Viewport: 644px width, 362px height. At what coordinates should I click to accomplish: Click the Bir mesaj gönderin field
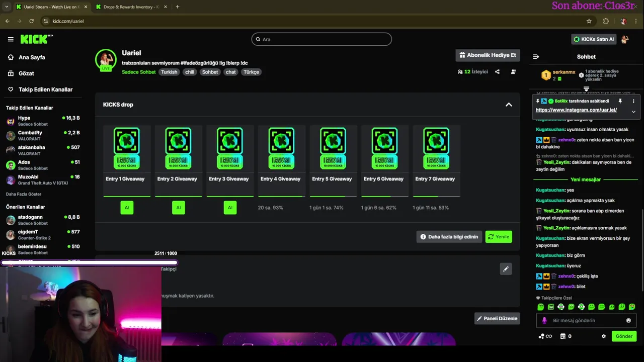(586, 320)
